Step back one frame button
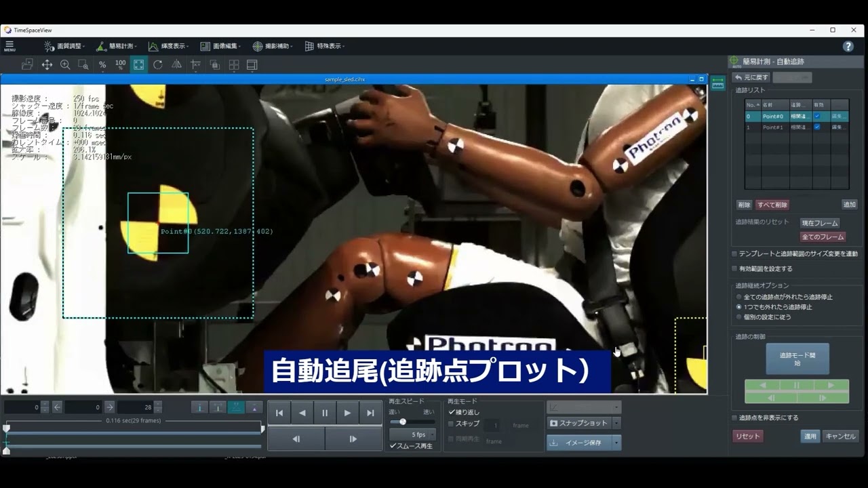Screen dimensions: 868x488 tap(296, 439)
